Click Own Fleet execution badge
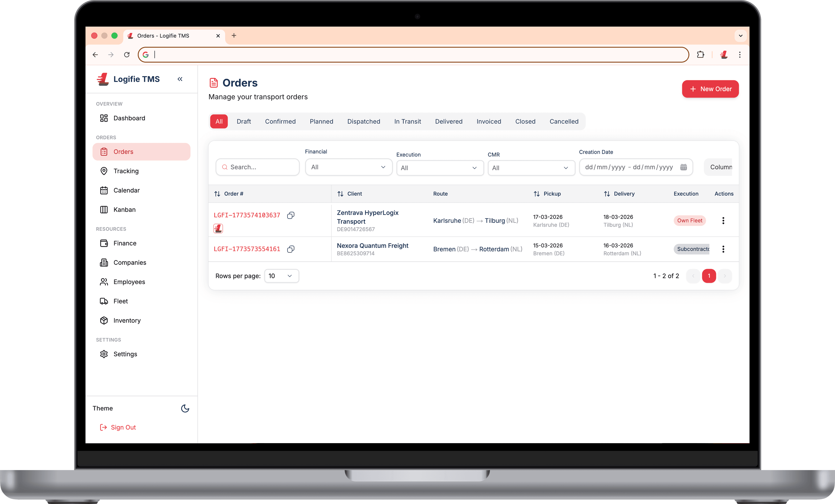The height and width of the screenshot is (504, 835). 690,221
